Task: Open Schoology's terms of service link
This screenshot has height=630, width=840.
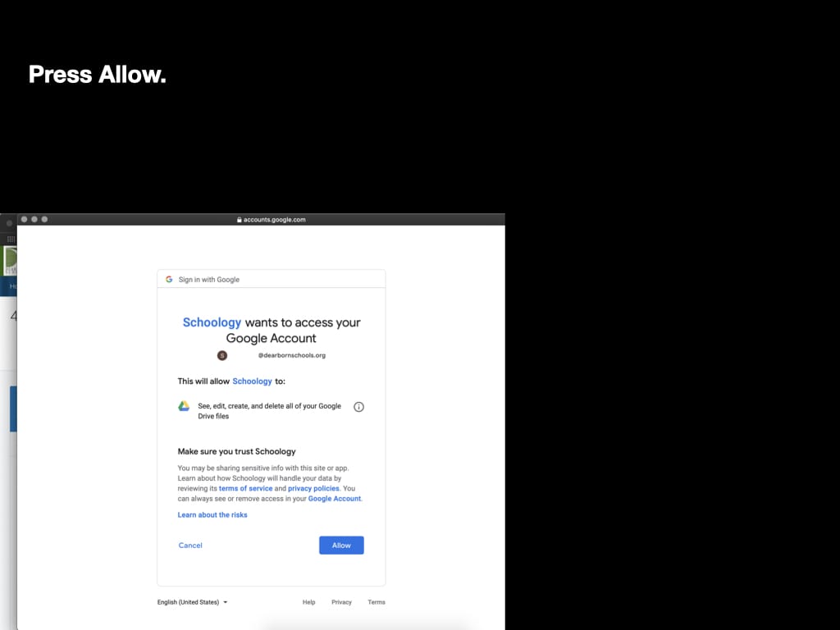Action: (x=245, y=488)
